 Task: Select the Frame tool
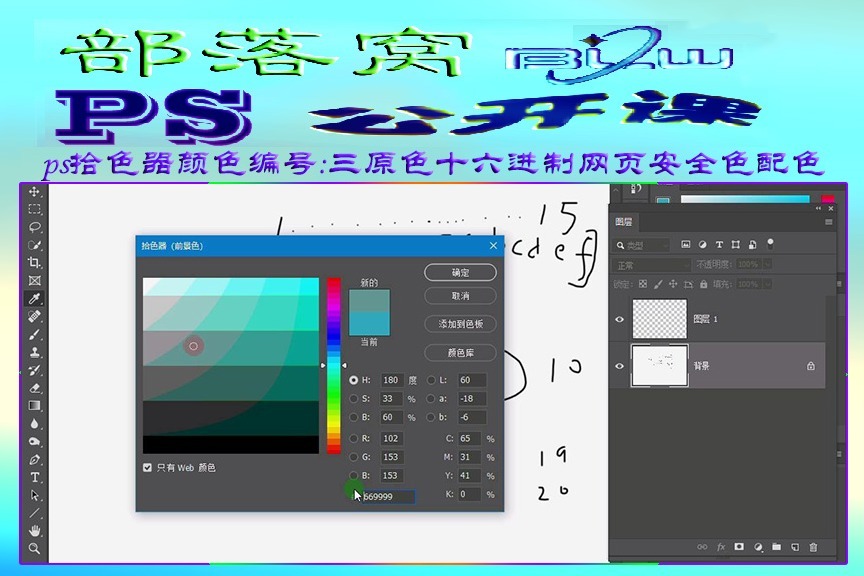click(x=34, y=281)
